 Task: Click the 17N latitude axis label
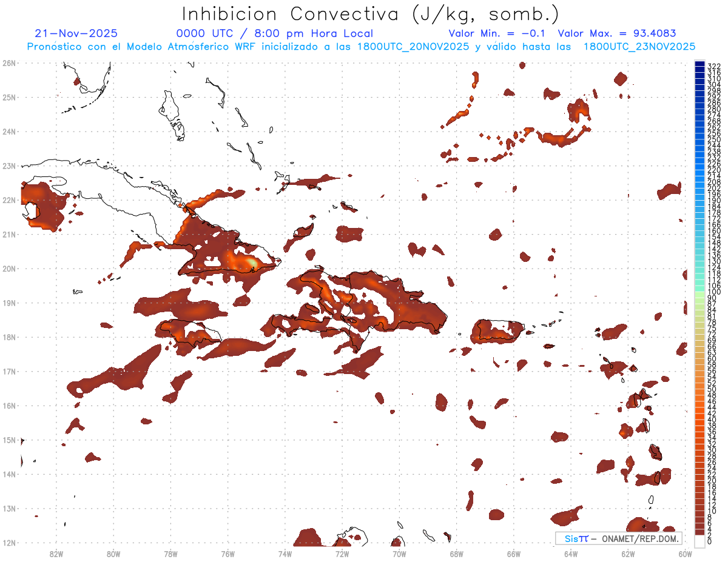(9, 371)
